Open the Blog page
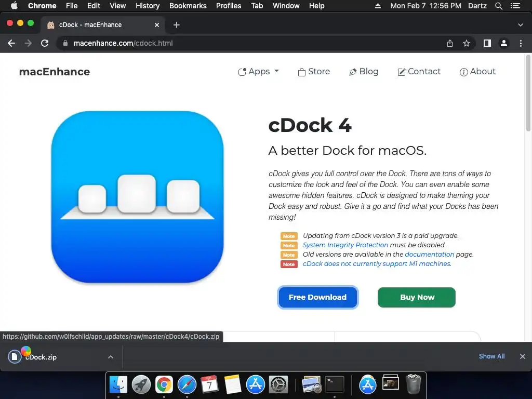 [x=364, y=72]
